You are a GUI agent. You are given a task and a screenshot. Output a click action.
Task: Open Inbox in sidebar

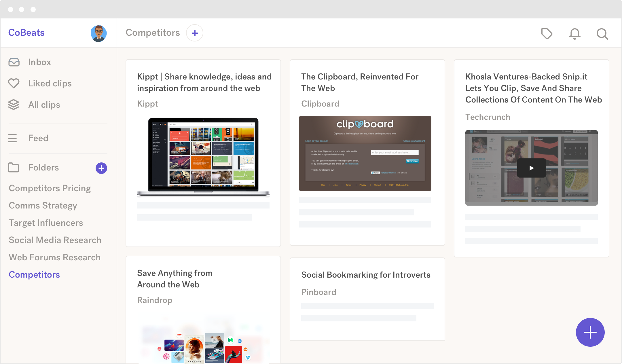point(39,62)
